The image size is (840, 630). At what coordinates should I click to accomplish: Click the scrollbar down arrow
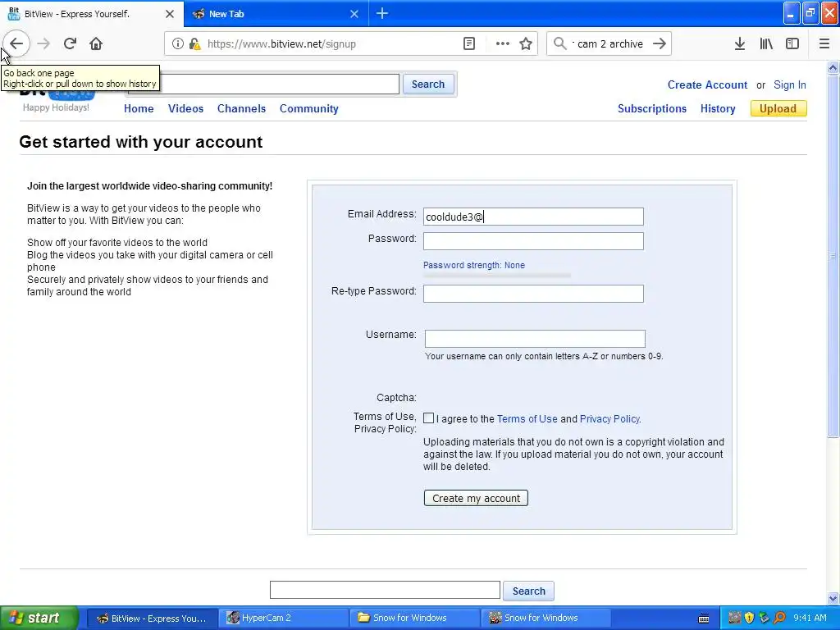[833, 598]
